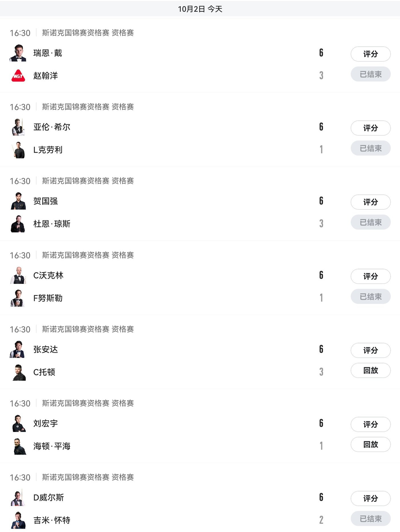Open L克劳利 player photo
Screen dimensions: 400x532
coord(18,150)
